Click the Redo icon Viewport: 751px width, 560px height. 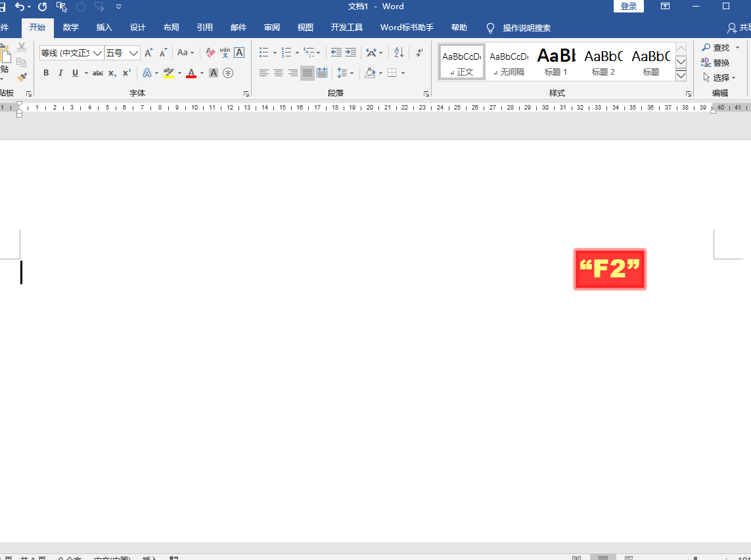pyautogui.click(x=42, y=7)
